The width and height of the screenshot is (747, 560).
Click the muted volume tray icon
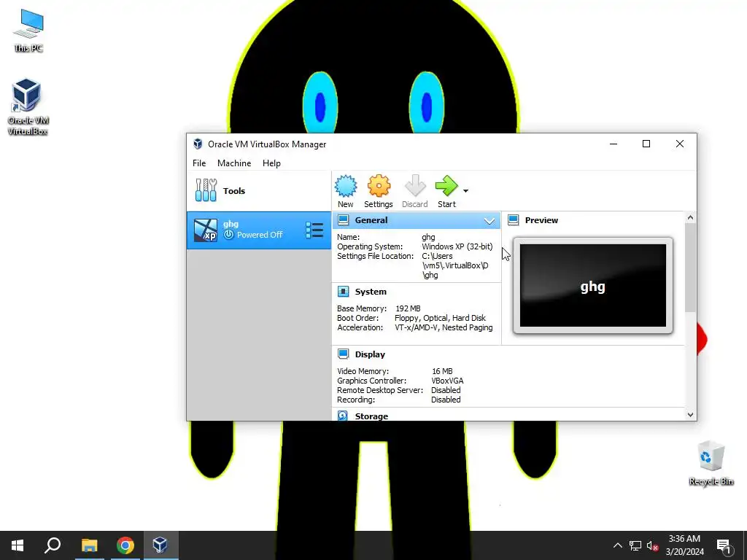tap(653, 545)
